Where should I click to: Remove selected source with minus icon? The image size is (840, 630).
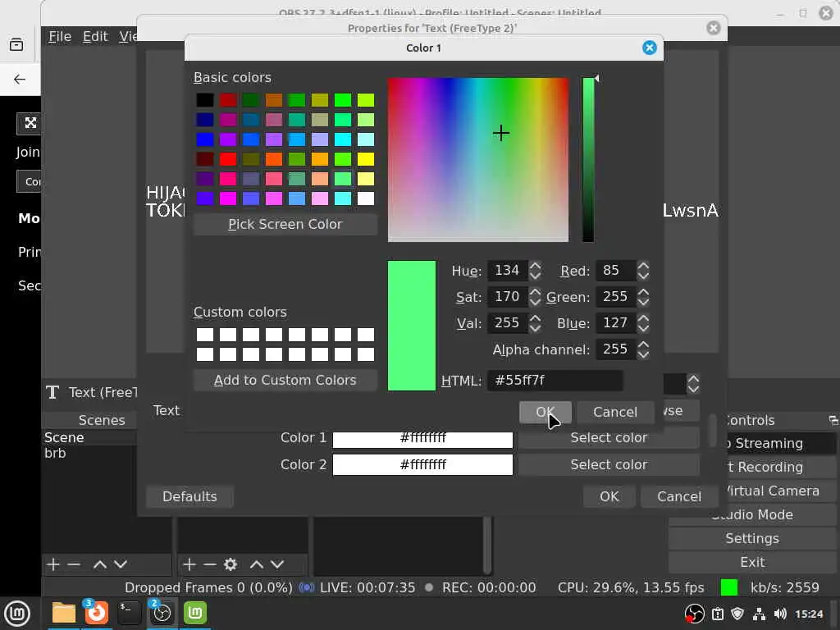point(210,564)
